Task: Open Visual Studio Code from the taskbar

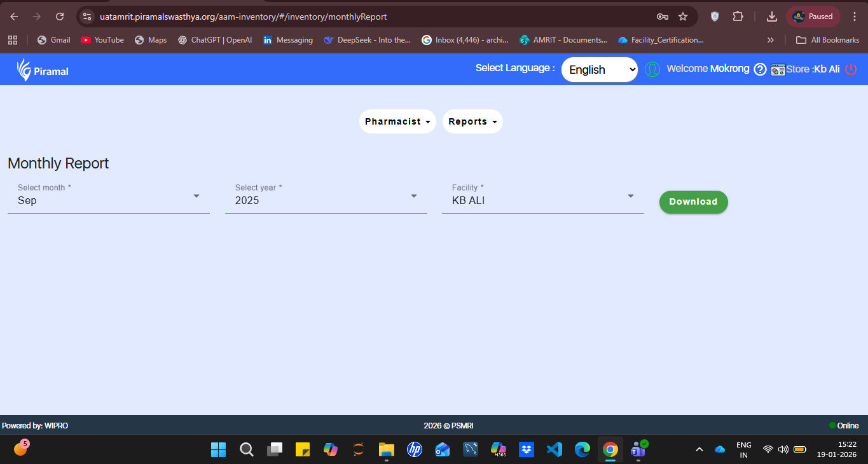Action: coord(554,449)
